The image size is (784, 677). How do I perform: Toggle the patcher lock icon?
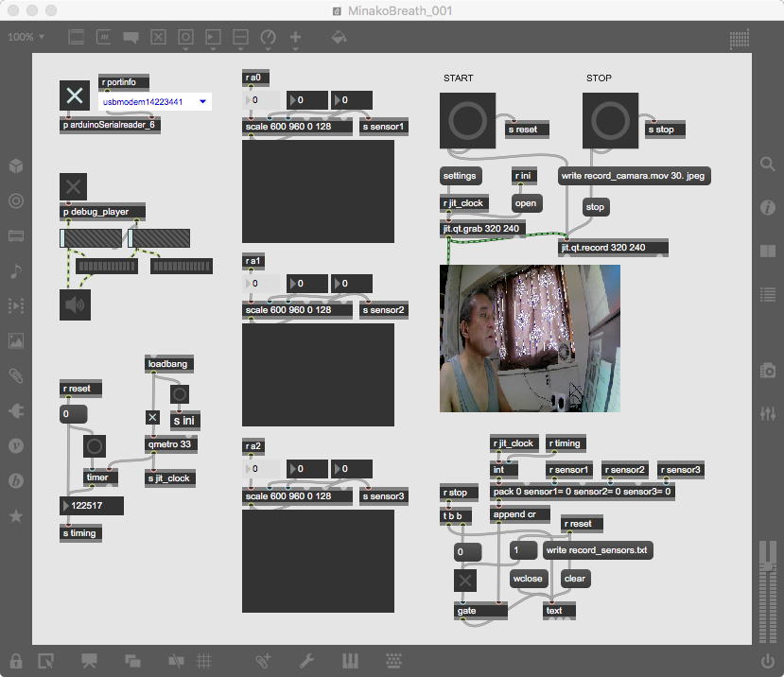pyautogui.click(x=16, y=661)
